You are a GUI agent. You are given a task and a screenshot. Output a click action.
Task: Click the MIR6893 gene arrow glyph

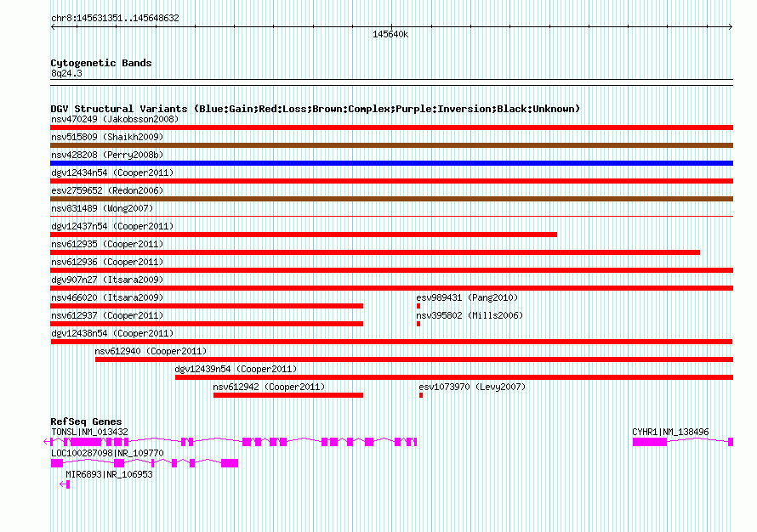(x=65, y=484)
